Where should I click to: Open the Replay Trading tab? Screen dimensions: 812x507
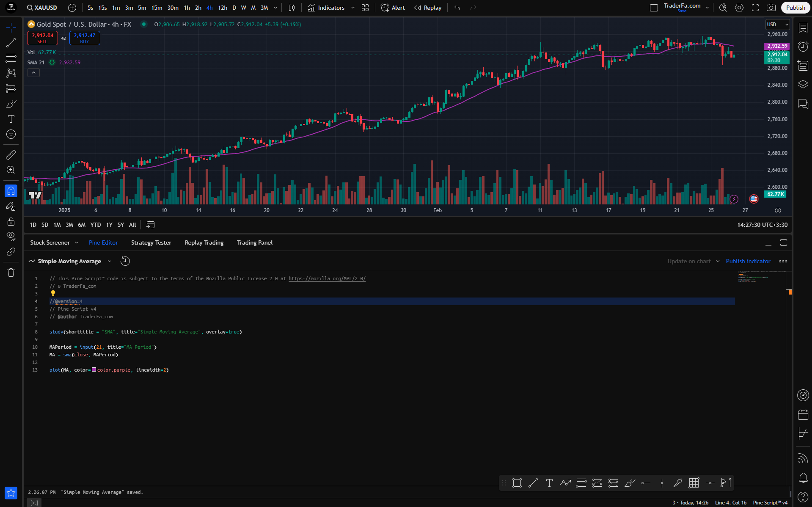click(x=204, y=242)
